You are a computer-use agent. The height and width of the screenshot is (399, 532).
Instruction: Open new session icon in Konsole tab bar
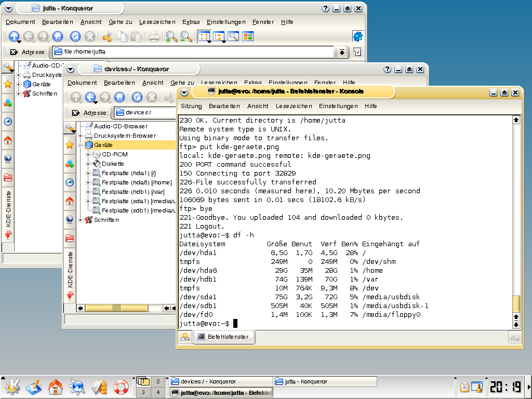tap(185, 337)
